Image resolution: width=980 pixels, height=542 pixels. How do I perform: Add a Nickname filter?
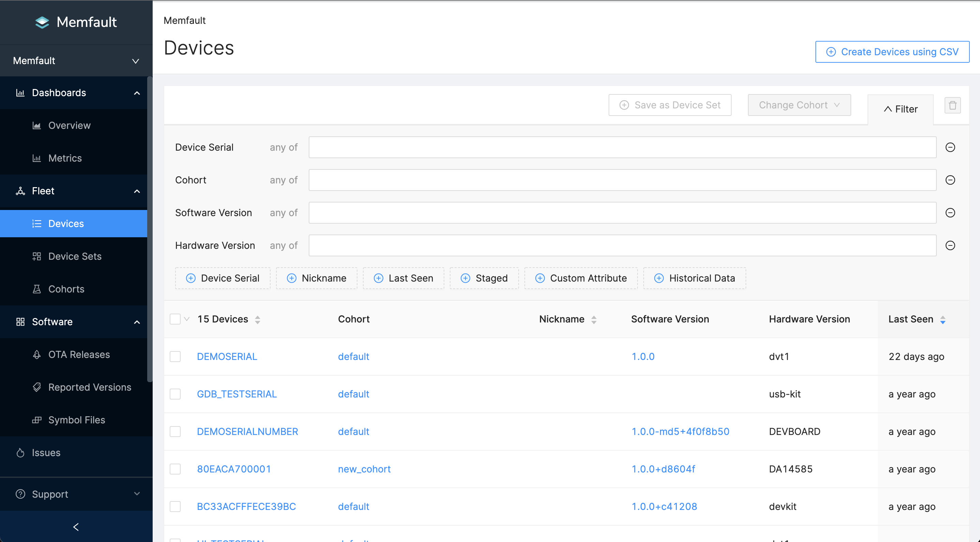(317, 278)
